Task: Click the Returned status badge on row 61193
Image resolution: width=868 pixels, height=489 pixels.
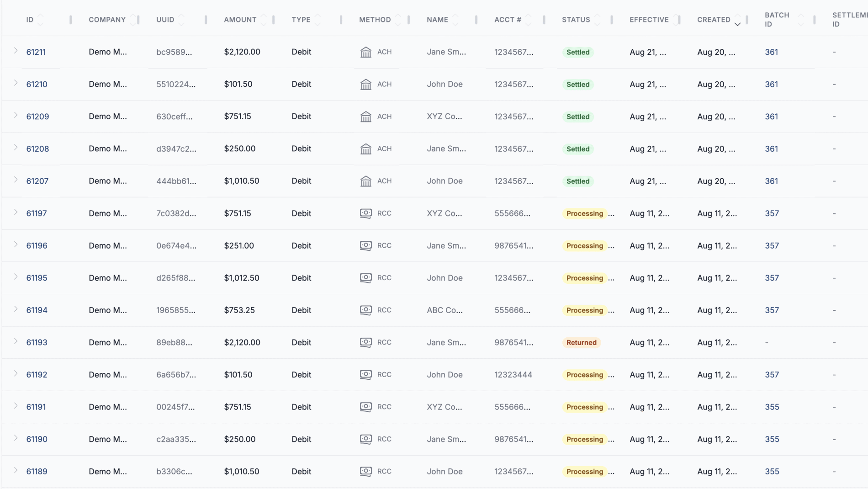Action: (581, 342)
